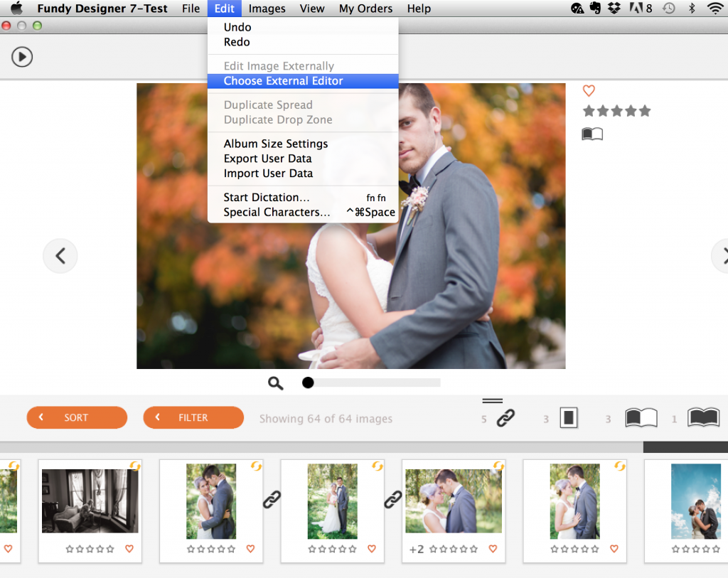
Task: Set the main image's five-star rating
Action: point(616,111)
